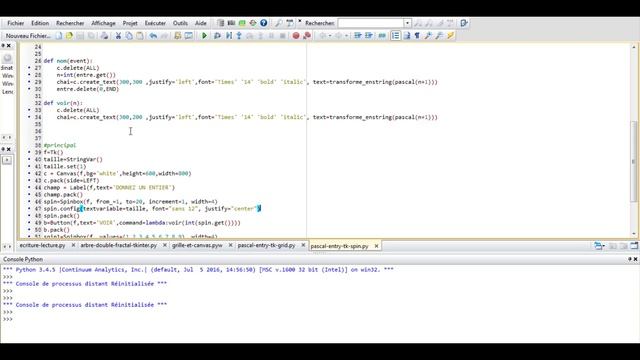Close the pascal-entry-tk-spin.py tab

(x=376, y=246)
